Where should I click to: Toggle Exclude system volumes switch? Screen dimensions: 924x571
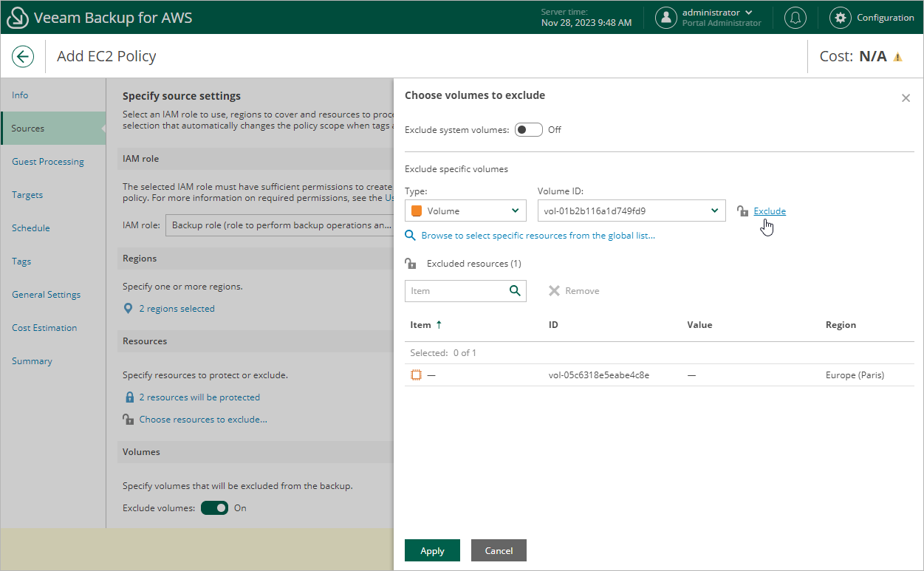click(529, 130)
